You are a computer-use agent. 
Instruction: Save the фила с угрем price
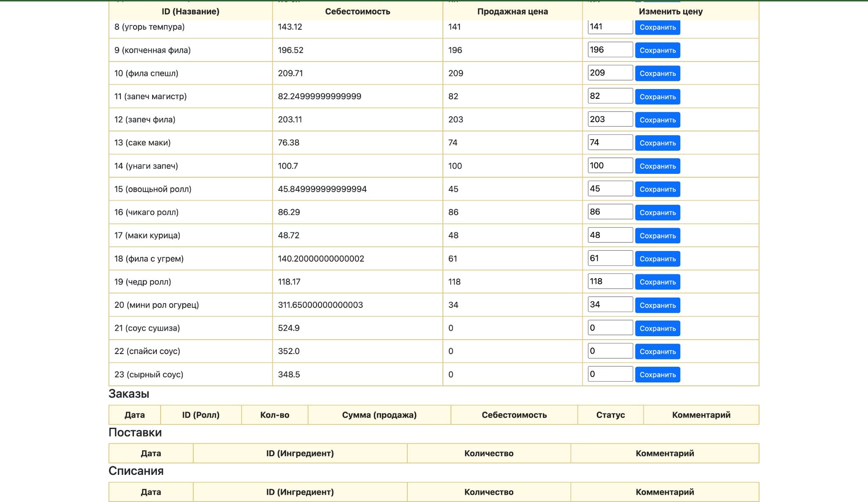coord(657,259)
